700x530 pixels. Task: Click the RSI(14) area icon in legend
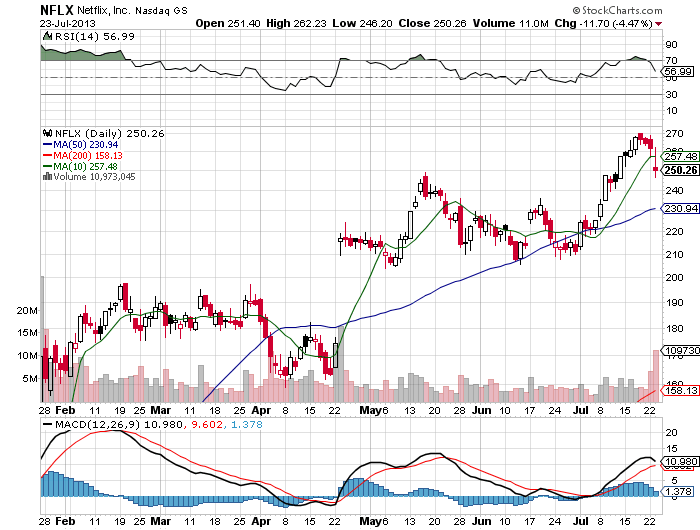pyautogui.click(x=47, y=36)
